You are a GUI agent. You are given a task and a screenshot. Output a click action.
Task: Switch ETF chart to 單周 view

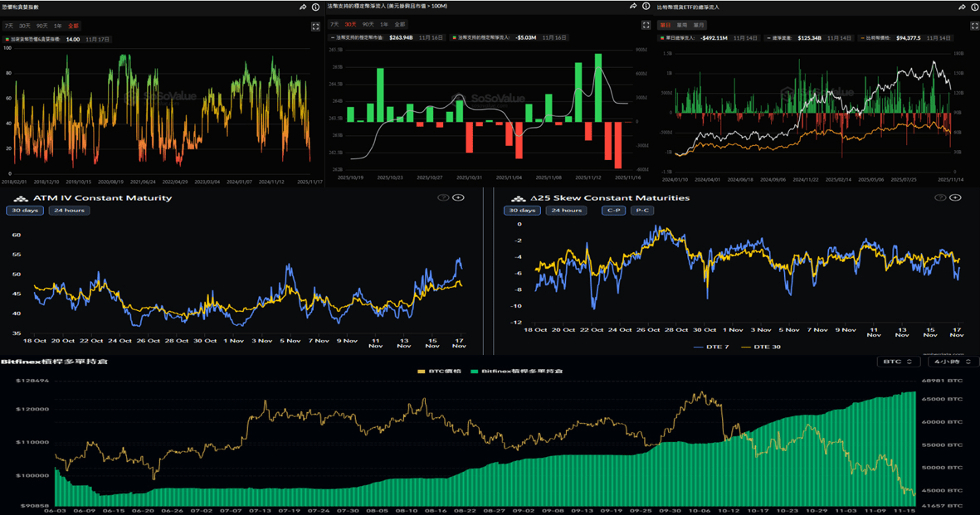(681, 26)
